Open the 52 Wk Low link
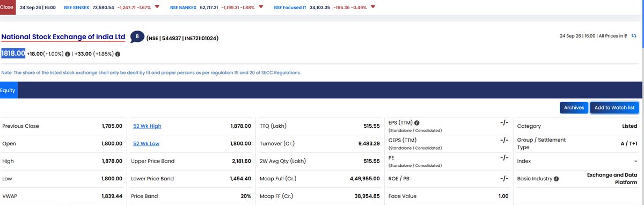Viewport: 644px width, 205px height. (x=146, y=143)
